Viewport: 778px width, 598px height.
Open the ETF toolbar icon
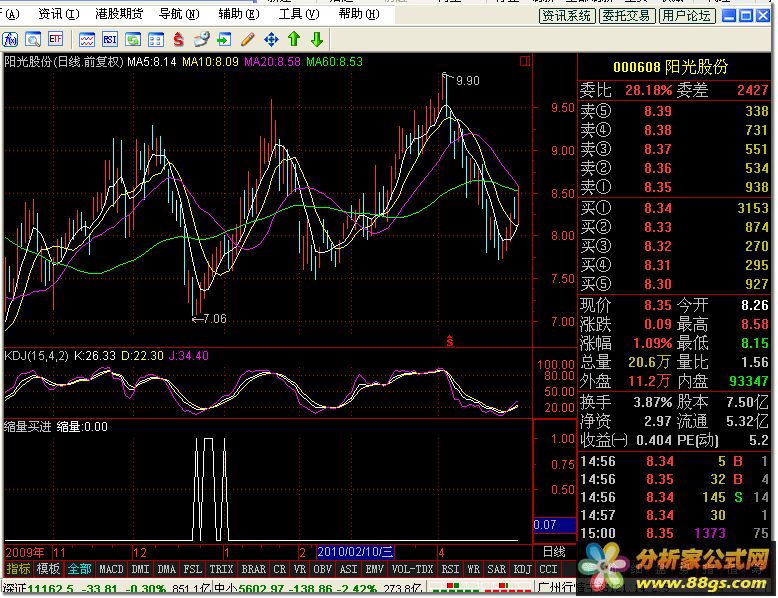point(56,39)
